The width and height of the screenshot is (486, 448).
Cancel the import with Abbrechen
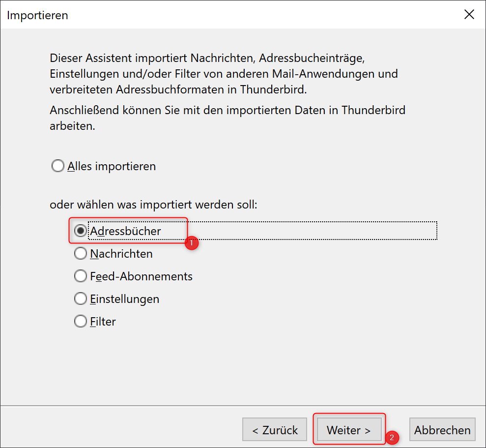coord(442,430)
